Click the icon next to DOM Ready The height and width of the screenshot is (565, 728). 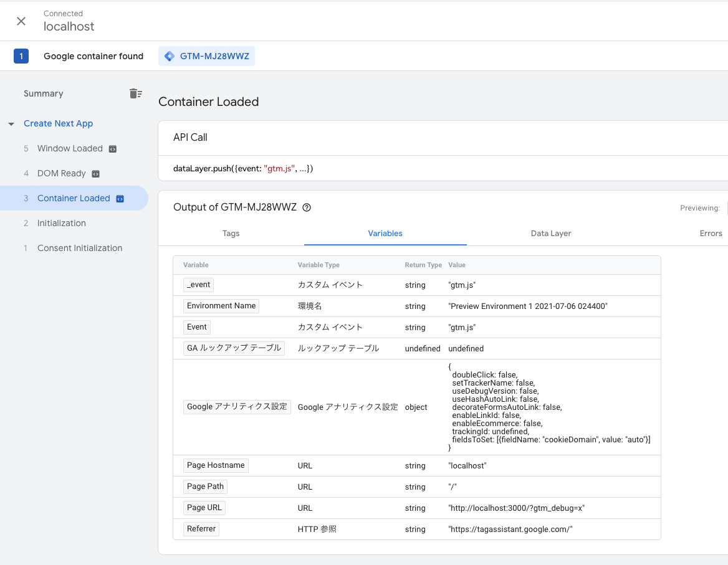click(x=95, y=174)
